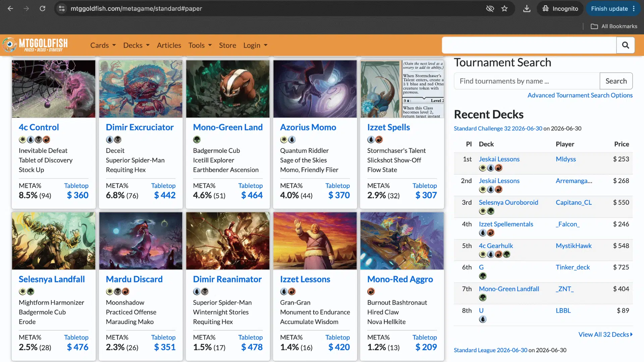Click the MTGGoldfish logo icon

click(x=9, y=45)
